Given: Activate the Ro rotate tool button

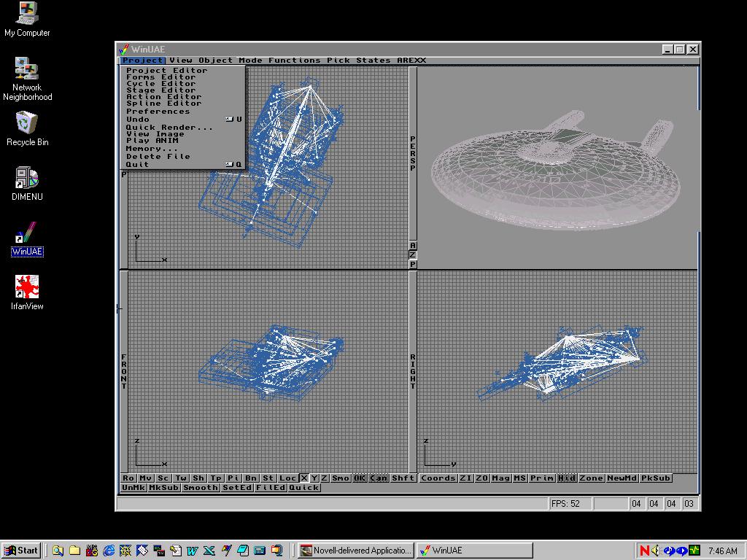Looking at the screenshot, I should 128,478.
